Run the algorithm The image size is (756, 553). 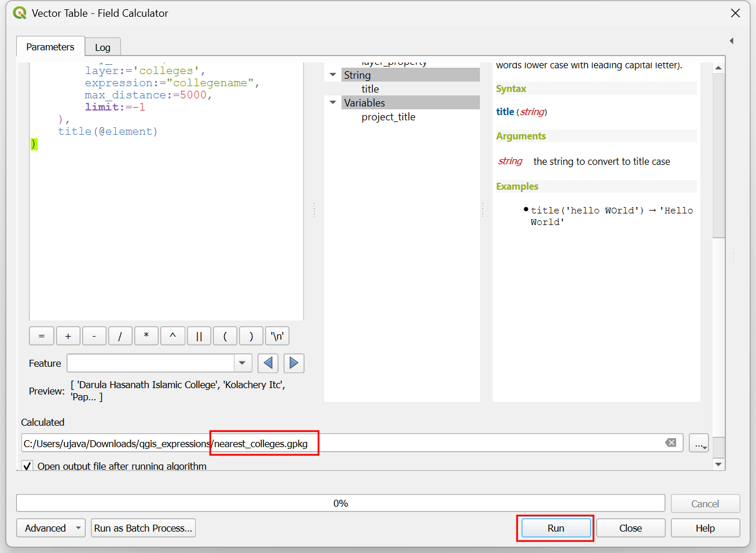tap(556, 528)
